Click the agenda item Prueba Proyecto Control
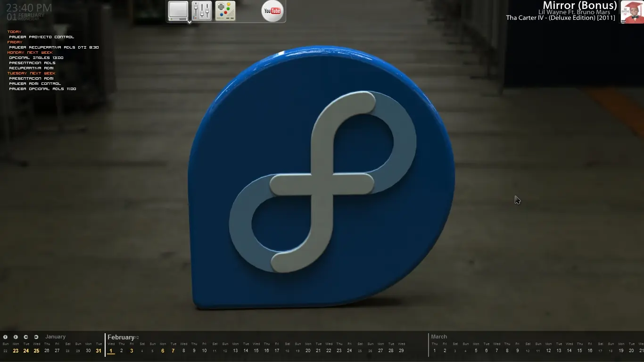Viewport: 644px width, 362px height. click(41, 37)
